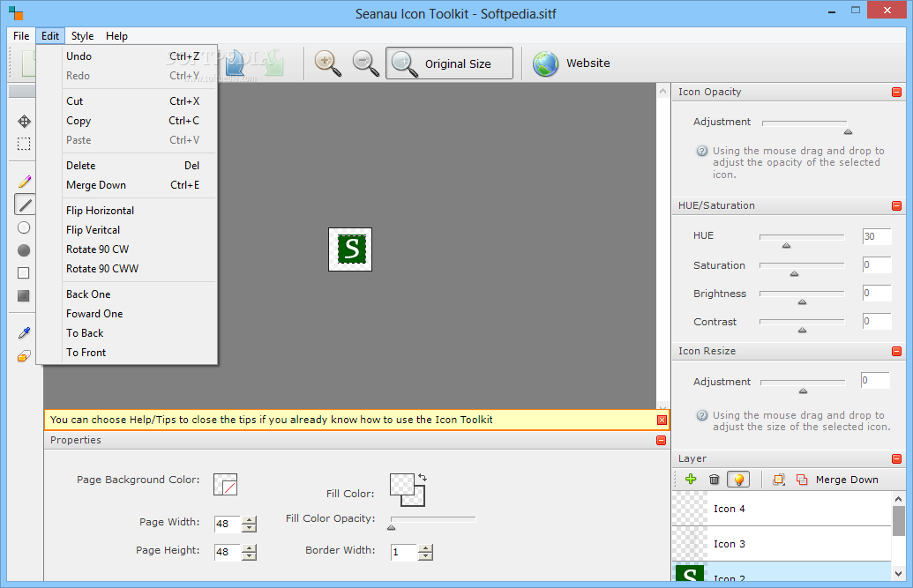
Task: Open the Style menu
Action: (82, 35)
